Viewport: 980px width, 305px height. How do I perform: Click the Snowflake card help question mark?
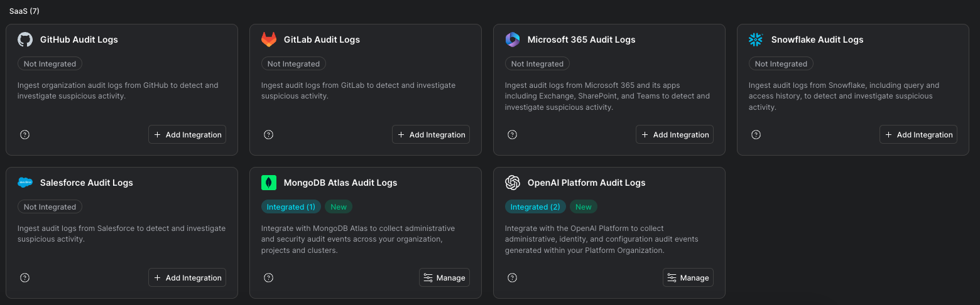coord(756,134)
